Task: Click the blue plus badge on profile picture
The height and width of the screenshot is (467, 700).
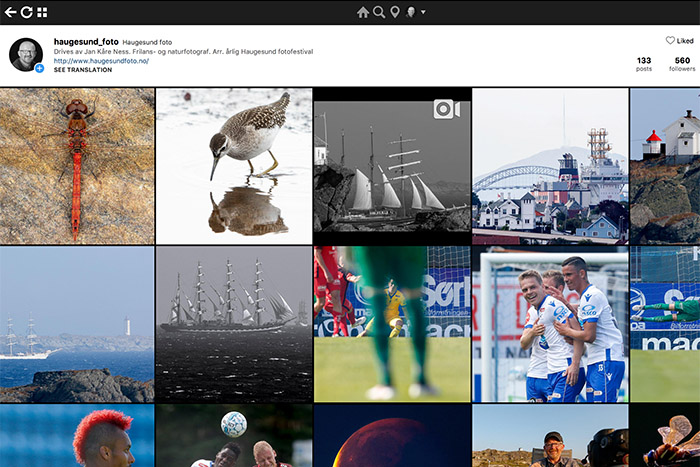Action: 39,68
